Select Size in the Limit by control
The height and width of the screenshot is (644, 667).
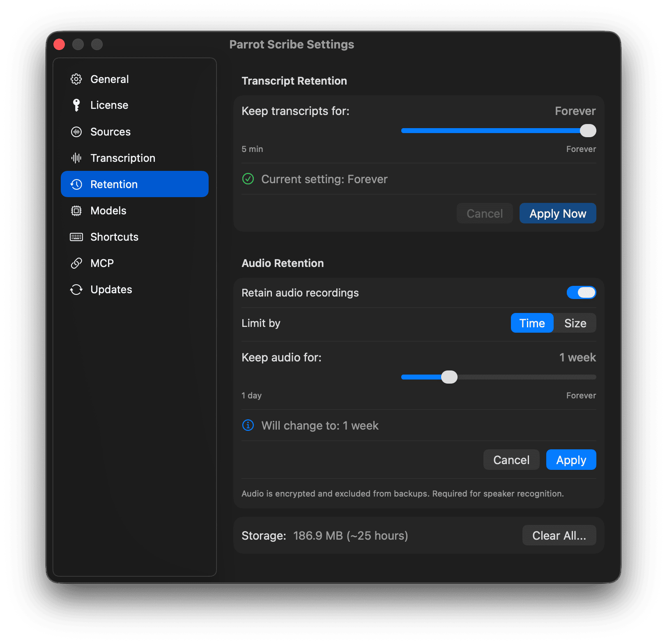(x=575, y=323)
